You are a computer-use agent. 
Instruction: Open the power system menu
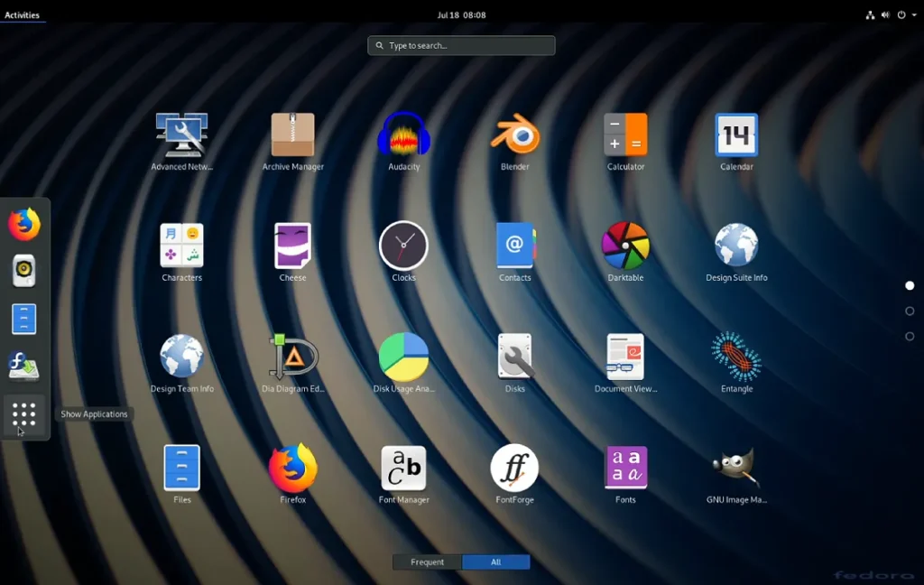tap(901, 14)
